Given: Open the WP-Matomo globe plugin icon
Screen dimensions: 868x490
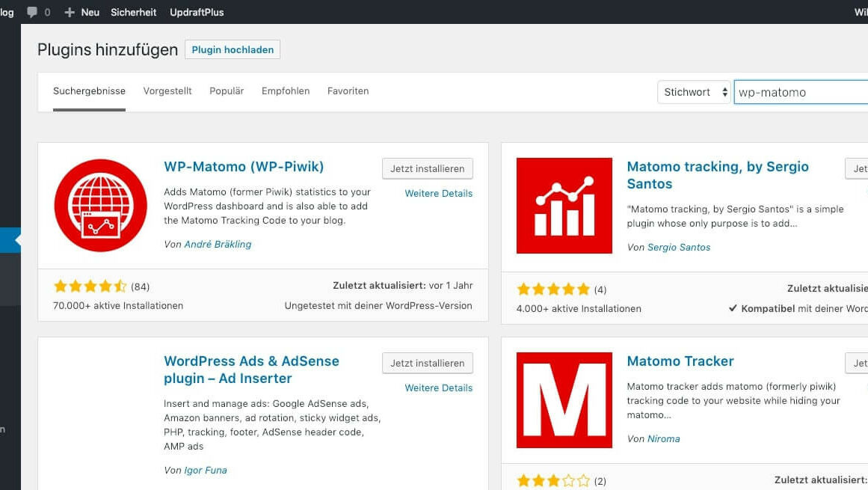Looking at the screenshot, I should [x=101, y=206].
